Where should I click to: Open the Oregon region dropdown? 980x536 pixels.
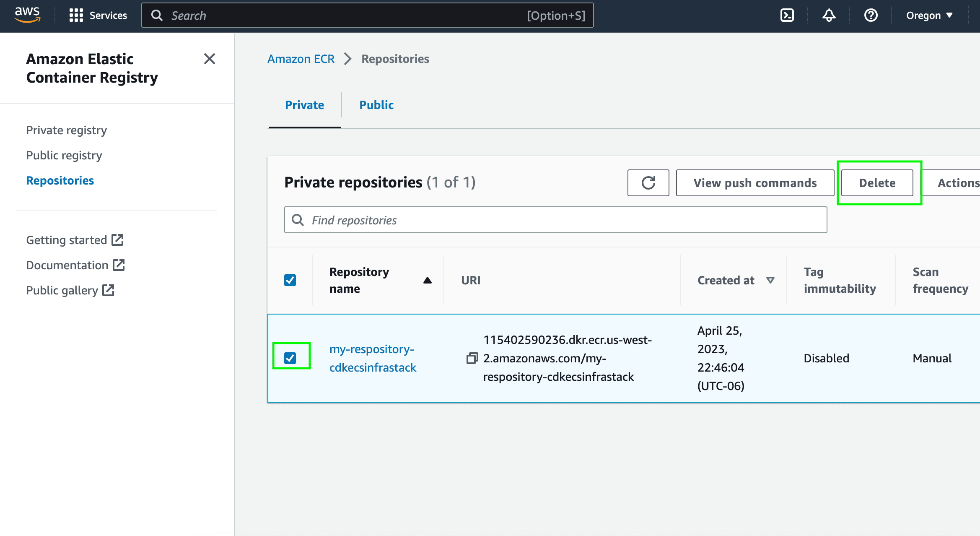tap(930, 16)
